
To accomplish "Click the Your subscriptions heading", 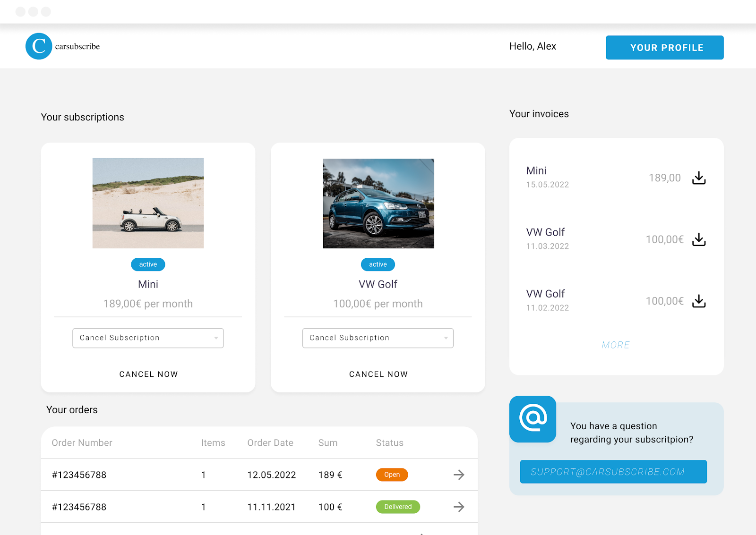I will point(83,117).
